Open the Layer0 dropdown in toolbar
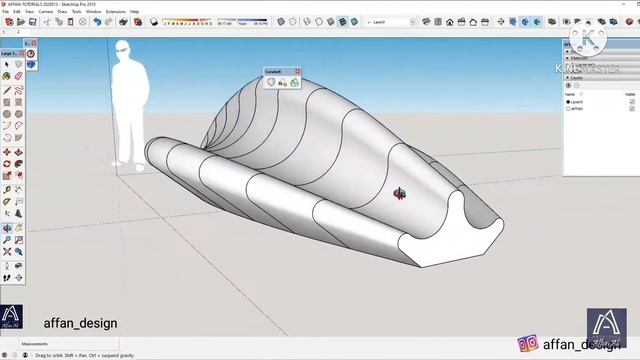This screenshot has height=360, width=640. pyautogui.click(x=413, y=22)
